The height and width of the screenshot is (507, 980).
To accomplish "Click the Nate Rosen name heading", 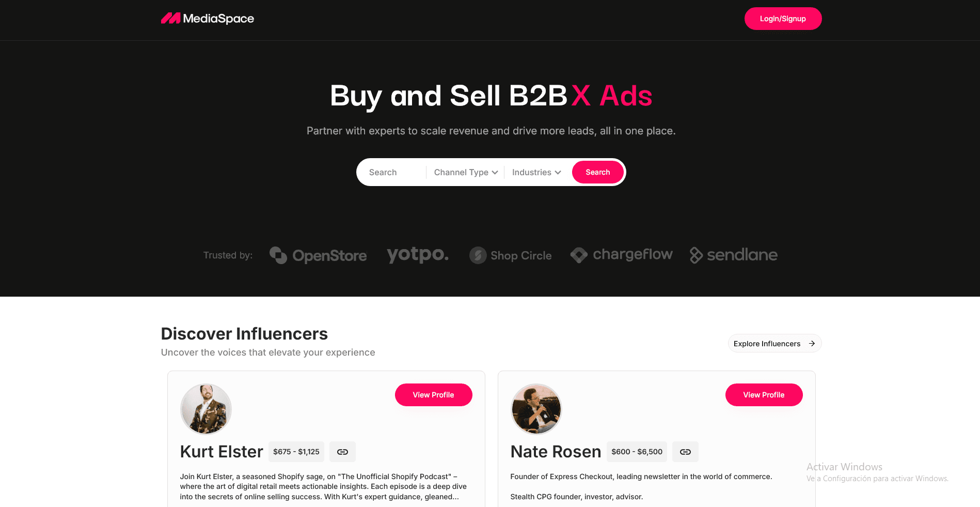I will [x=556, y=452].
